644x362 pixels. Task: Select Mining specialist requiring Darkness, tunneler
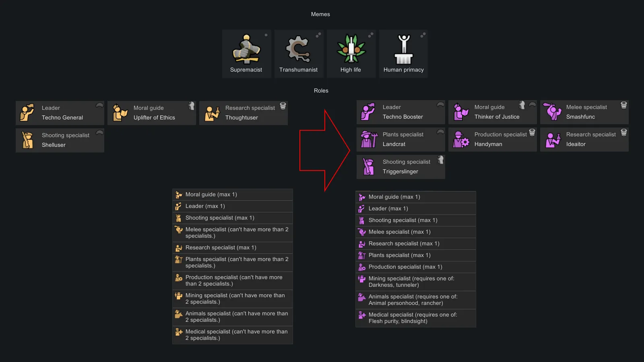(x=416, y=282)
